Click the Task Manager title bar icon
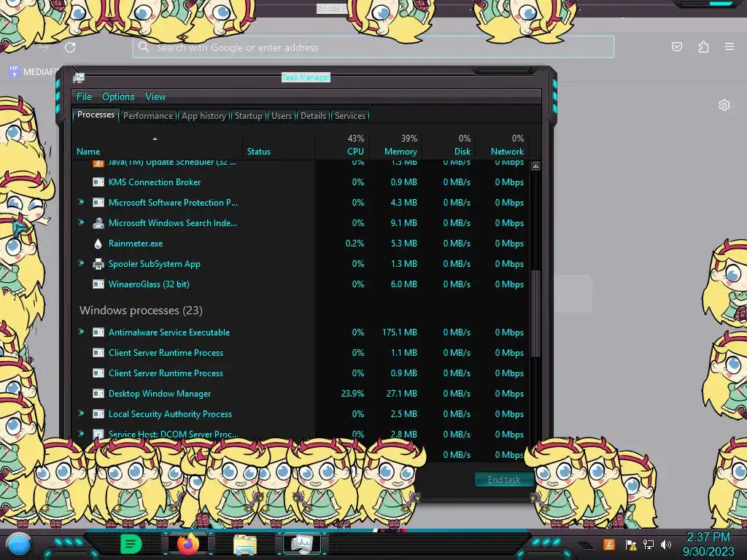The image size is (747, 560). pos(79,77)
